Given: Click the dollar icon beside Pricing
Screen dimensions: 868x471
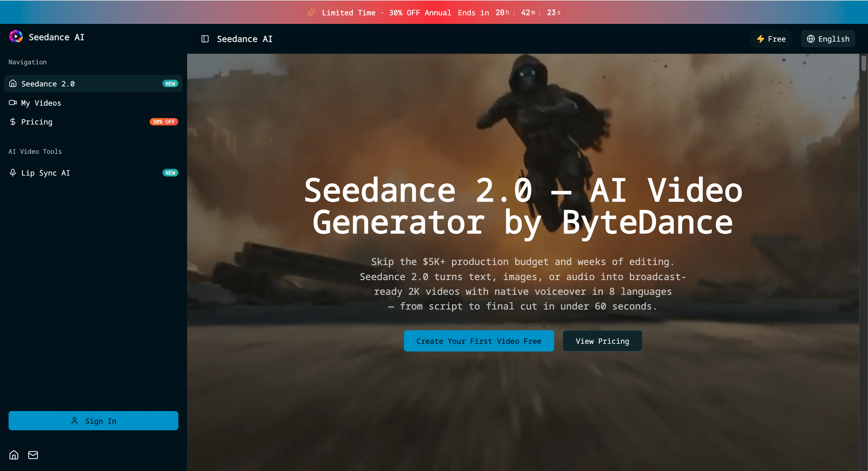Looking at the screenshot, I should click(x=13, y=122).
